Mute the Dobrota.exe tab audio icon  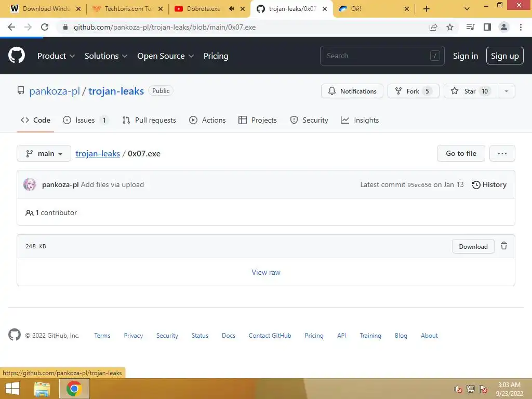(231, 9)
